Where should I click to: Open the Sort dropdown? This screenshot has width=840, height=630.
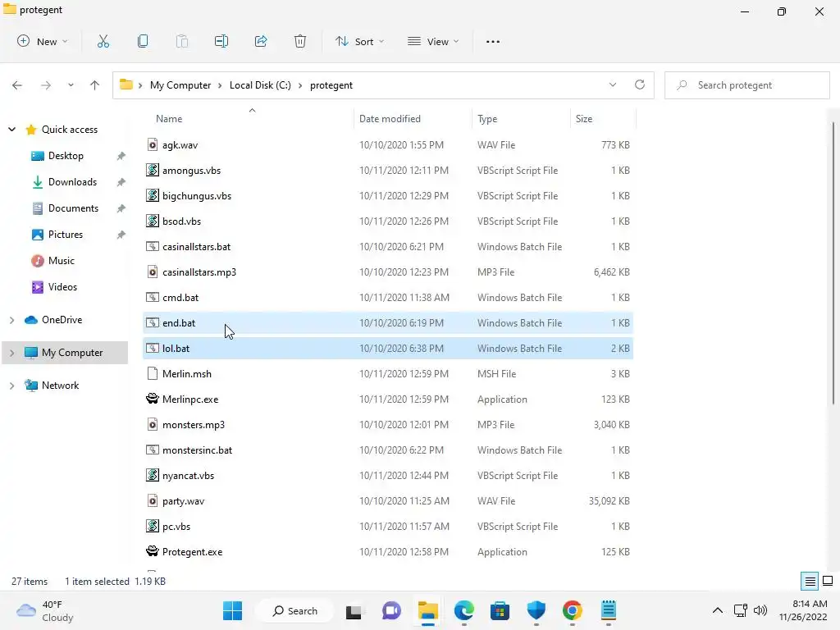[359, 41]
